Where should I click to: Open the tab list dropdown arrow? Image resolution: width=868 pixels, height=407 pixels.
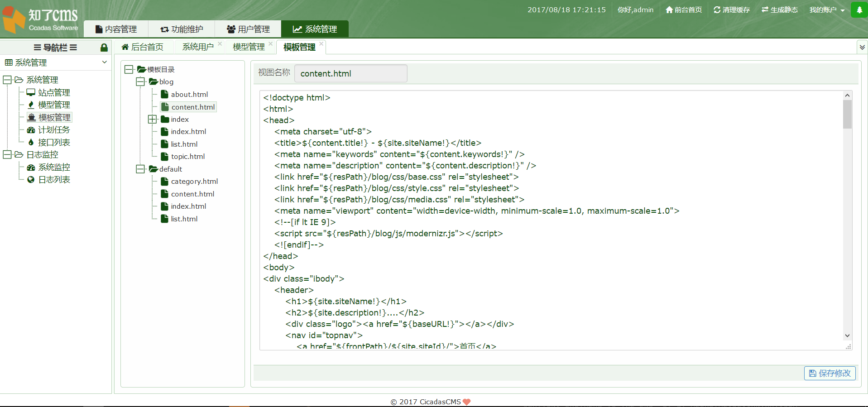coord(862,47)
